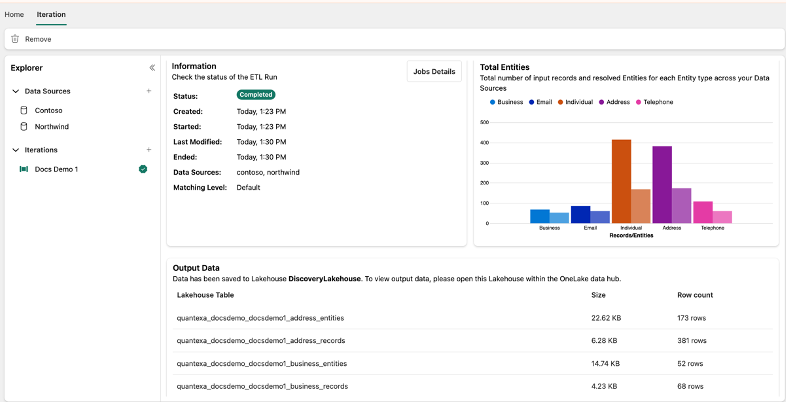Click the Contoso database icon
Screen dimensions: 786x402
pos(24,109)
